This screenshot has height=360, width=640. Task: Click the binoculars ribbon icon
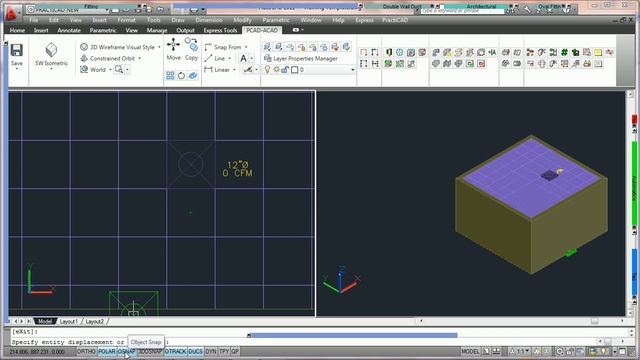click(x=587, y=64)
